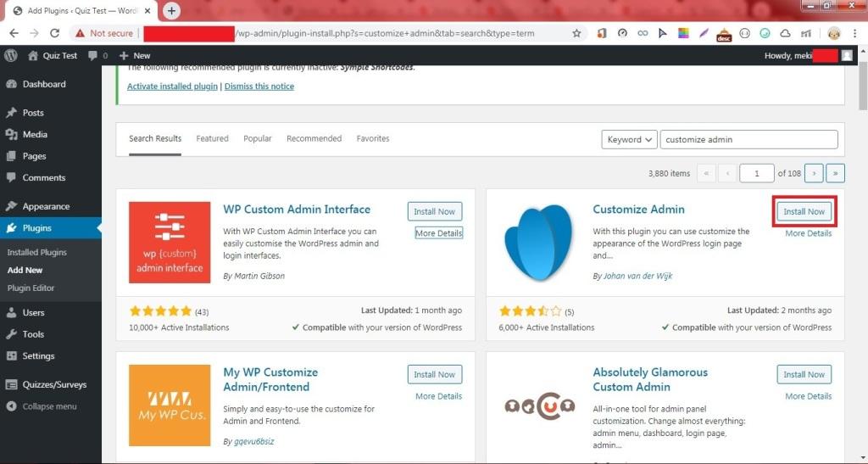Click Activate installed plugin link
This screenshot has height=464, width=868.
pos(172,87)
